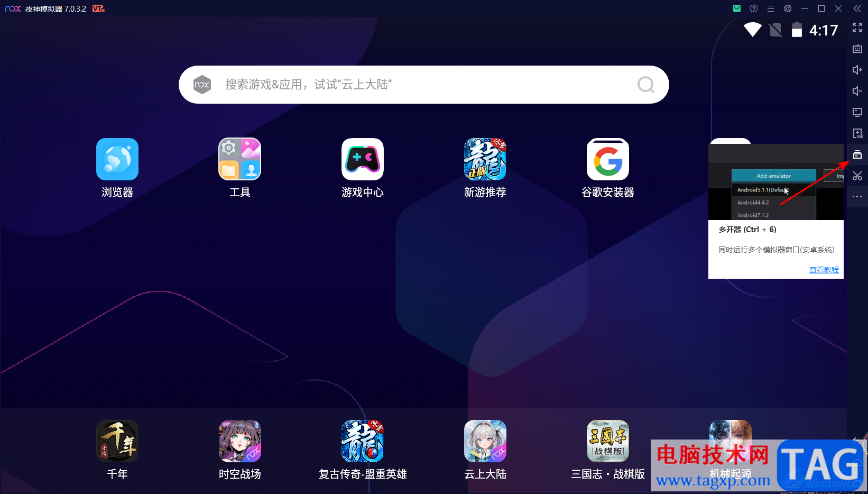Click the VT indicator in title bar

98,8
